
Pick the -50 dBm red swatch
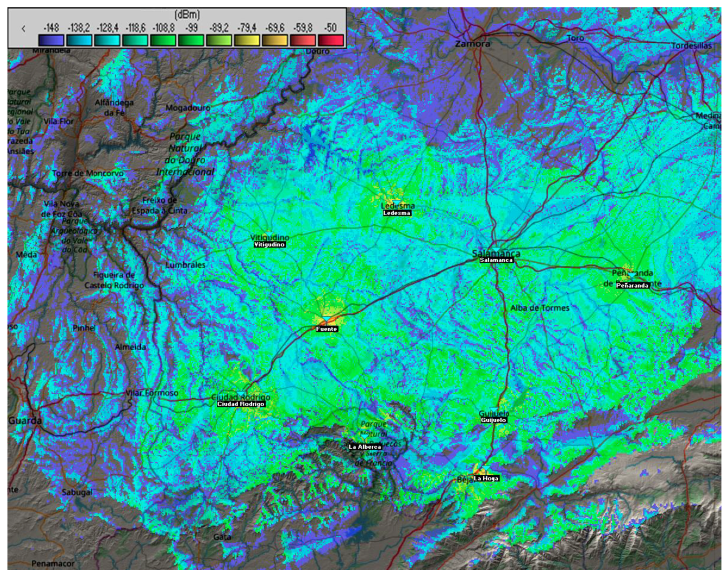[331, 40]
